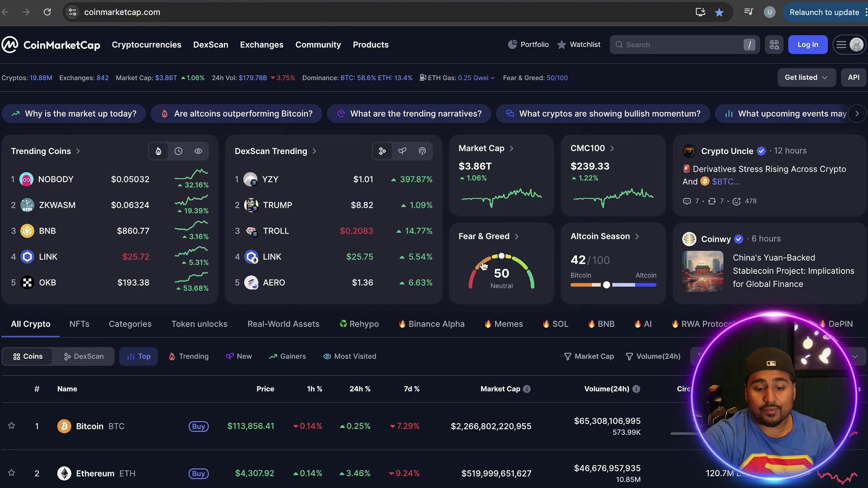Screen dimensions: 868x488
Task: Switch to Token unlocks tab
Action: tap(199, 324)
